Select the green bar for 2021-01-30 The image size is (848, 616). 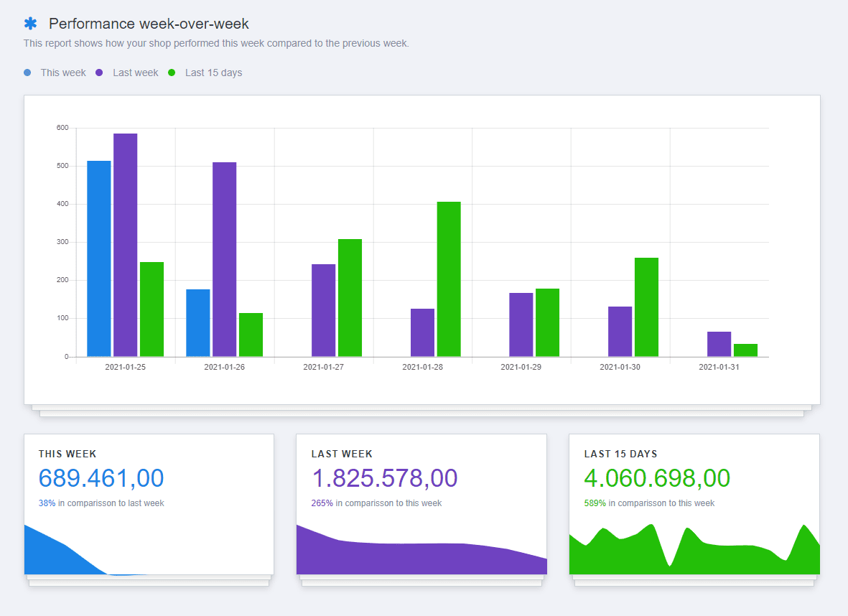tap(647, 307)
